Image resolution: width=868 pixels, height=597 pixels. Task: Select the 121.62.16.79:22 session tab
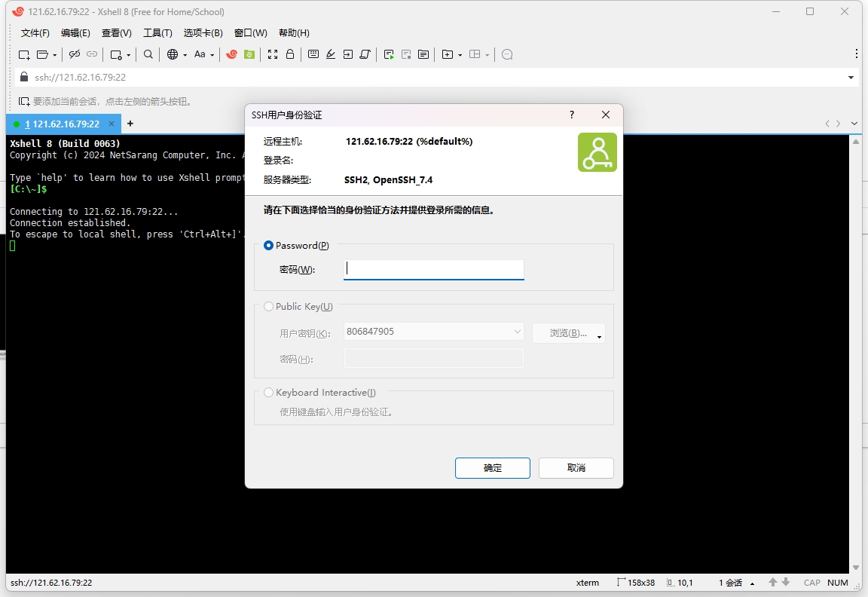pyautogui.click(x=62, y=124)
